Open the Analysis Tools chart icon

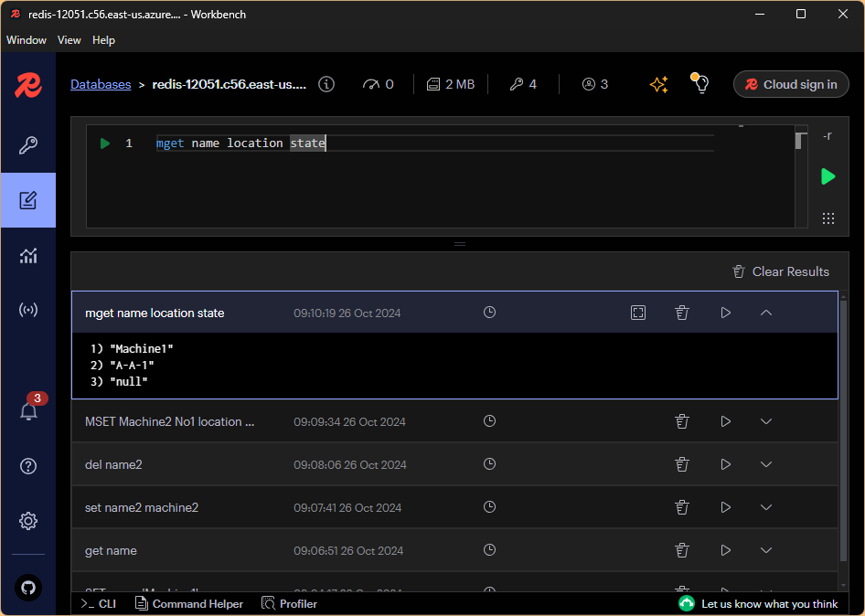[28, 255]
